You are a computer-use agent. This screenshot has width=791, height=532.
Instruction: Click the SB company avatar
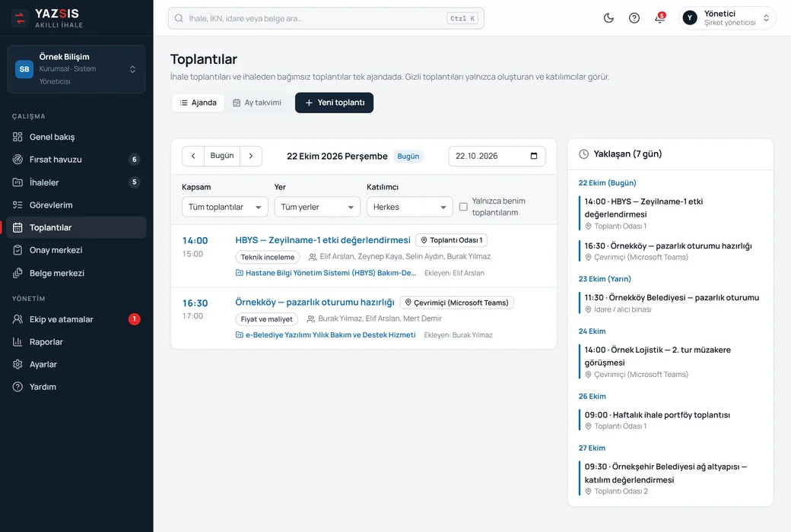pyautogui.click(x=24, y=69)
